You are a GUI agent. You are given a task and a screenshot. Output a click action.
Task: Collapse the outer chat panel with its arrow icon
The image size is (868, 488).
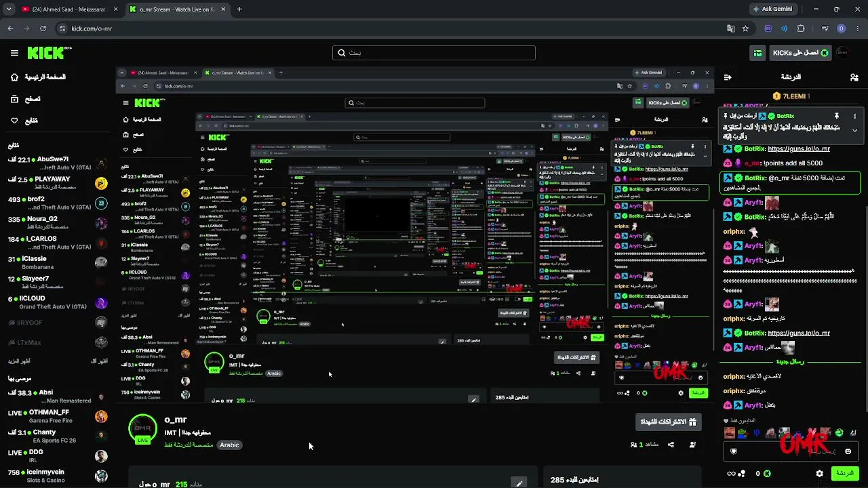(x=728, y=77)
